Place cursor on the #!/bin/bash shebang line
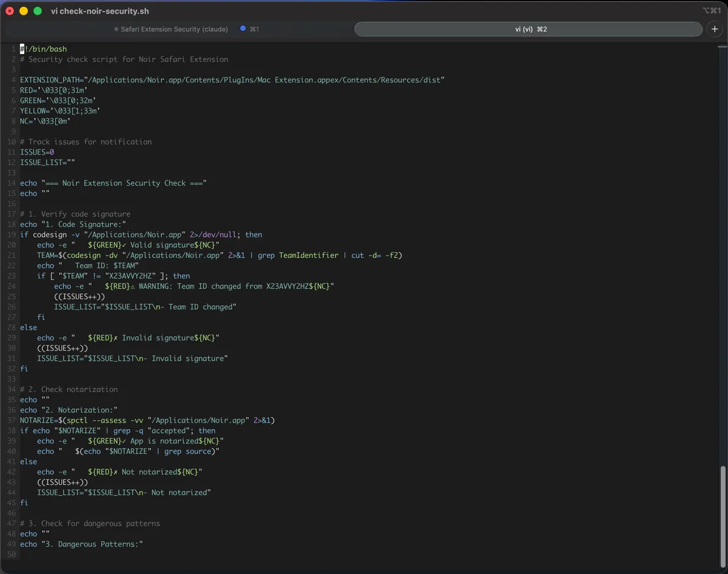This screenshot has width=728, height=574. click(42, 49)
